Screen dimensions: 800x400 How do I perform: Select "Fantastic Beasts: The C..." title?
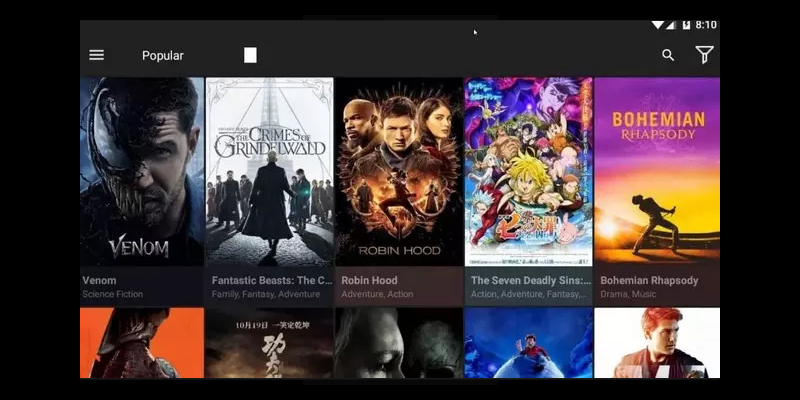272,280
